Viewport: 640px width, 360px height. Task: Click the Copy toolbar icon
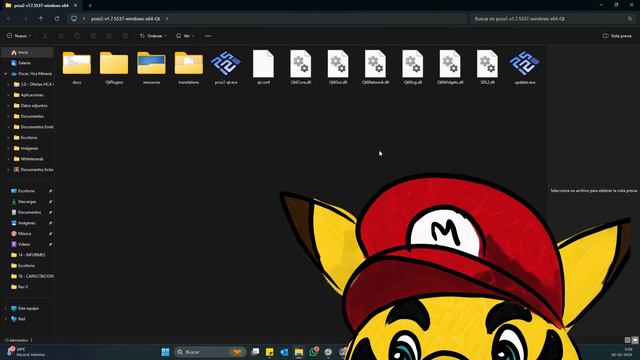(x=61, y=36)
